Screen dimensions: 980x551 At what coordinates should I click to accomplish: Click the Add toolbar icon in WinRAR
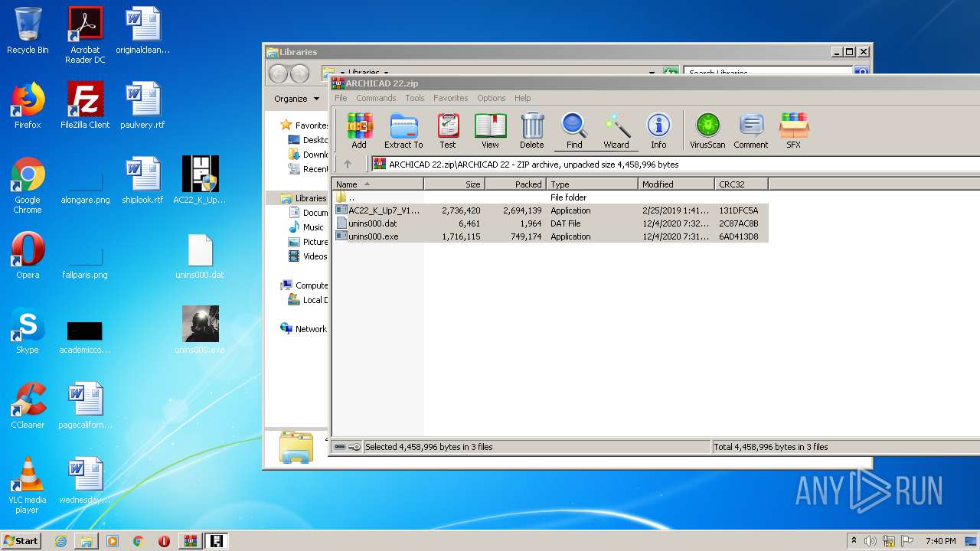[x=359, y=131]
